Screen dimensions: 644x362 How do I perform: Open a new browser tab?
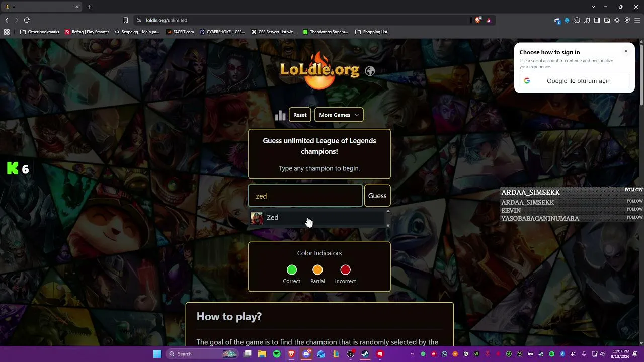click(x=89, y=7)
